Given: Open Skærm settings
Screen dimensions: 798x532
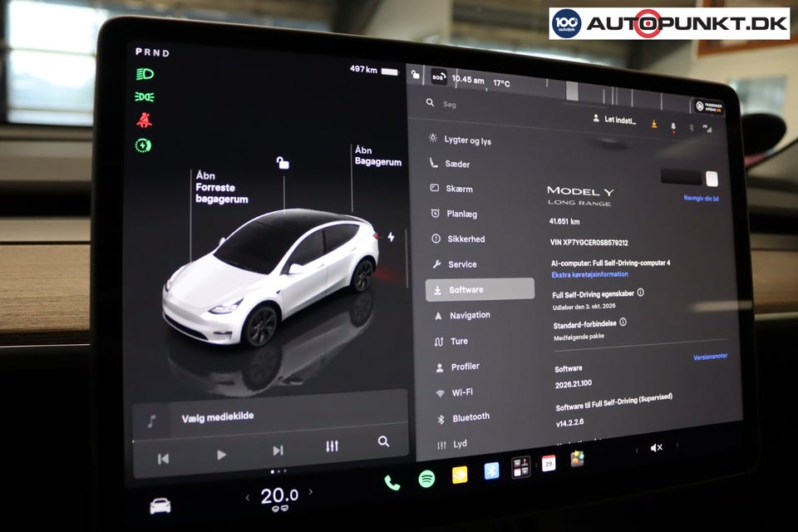Looking at the screenshot, I should point(451,189).
